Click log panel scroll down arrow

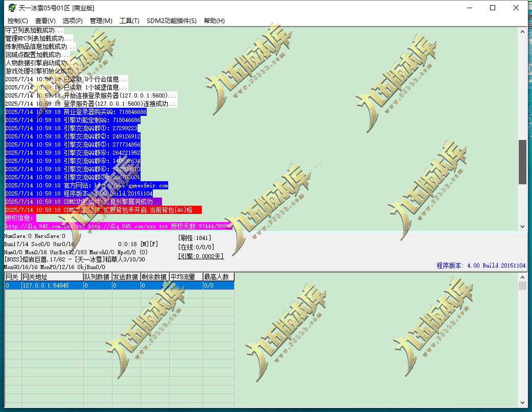pyautogui.click(x=522, y=227)
